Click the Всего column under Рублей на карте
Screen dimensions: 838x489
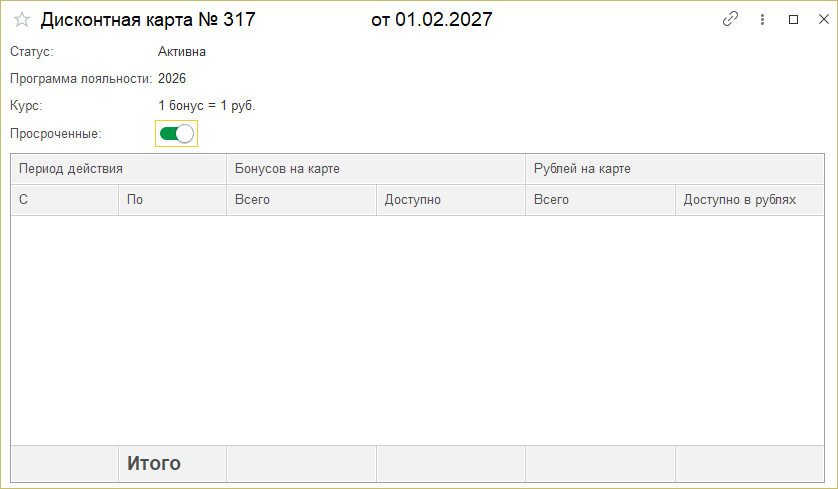click(600, 200)
